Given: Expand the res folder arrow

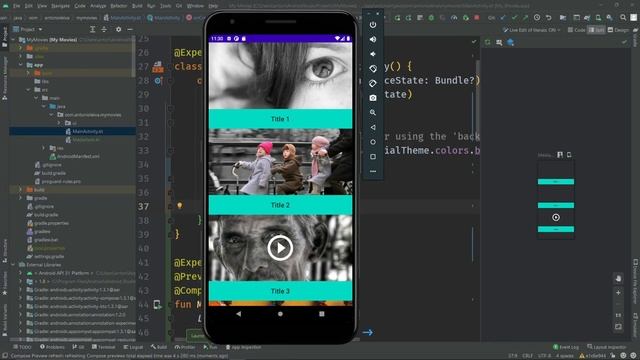Looking at the screenshot, I should point(44,148).
